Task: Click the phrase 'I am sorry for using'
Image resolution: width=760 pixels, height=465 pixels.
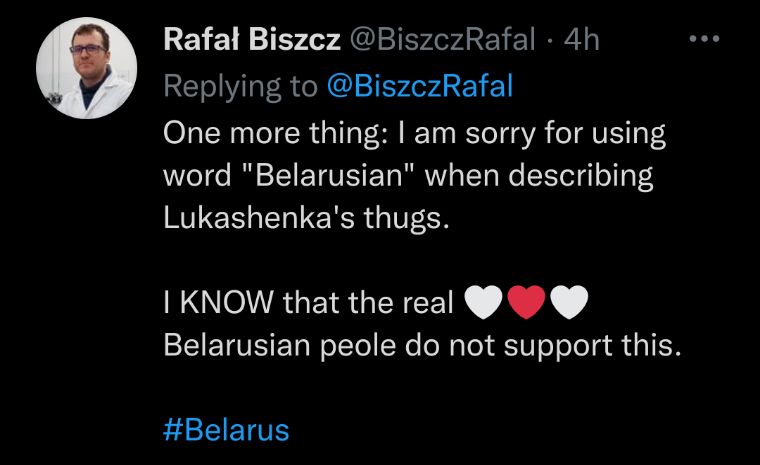Action: [x=531, y=134]
